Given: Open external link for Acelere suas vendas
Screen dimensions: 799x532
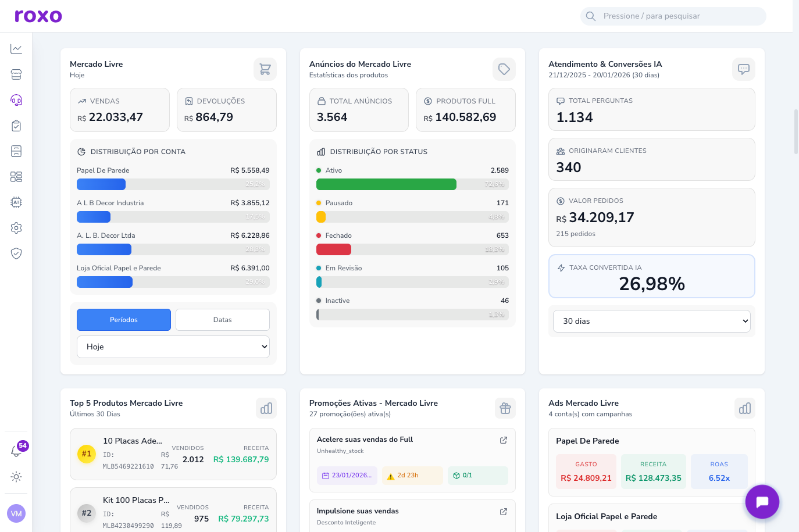Looking at the screenshot, I should pos(504,440).
